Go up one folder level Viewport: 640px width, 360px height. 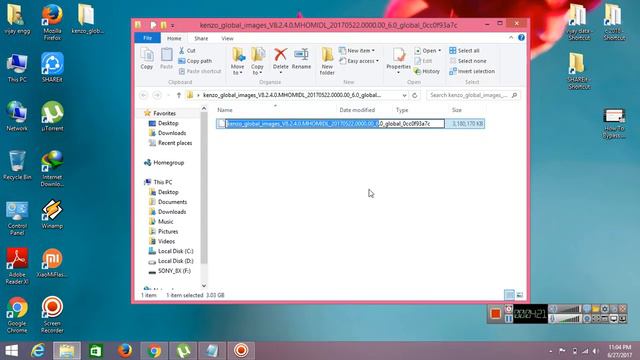pyautogui.click(x=178, y=95)
